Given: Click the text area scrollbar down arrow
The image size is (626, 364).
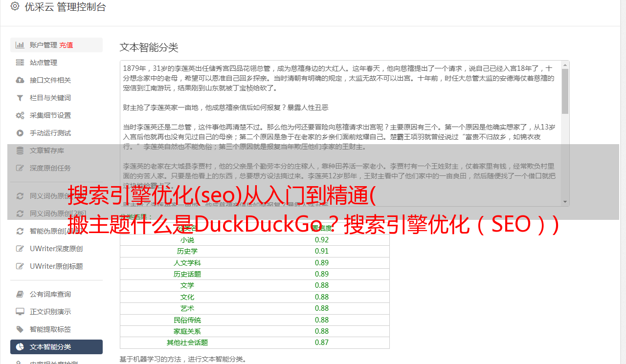Looking at the screenshot, I should coord(565,202).
